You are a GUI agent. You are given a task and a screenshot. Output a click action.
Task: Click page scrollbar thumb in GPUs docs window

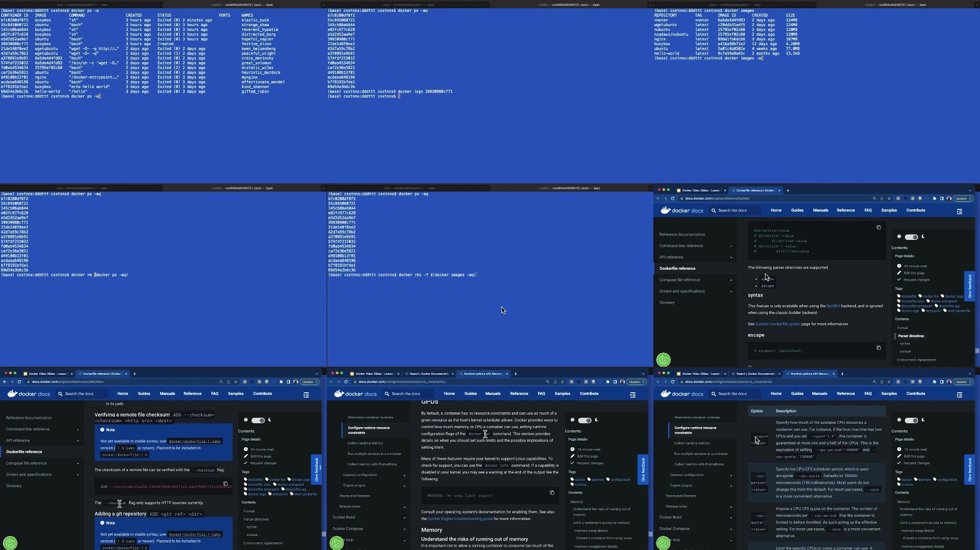pyautogui.click(x=651, y=534)
